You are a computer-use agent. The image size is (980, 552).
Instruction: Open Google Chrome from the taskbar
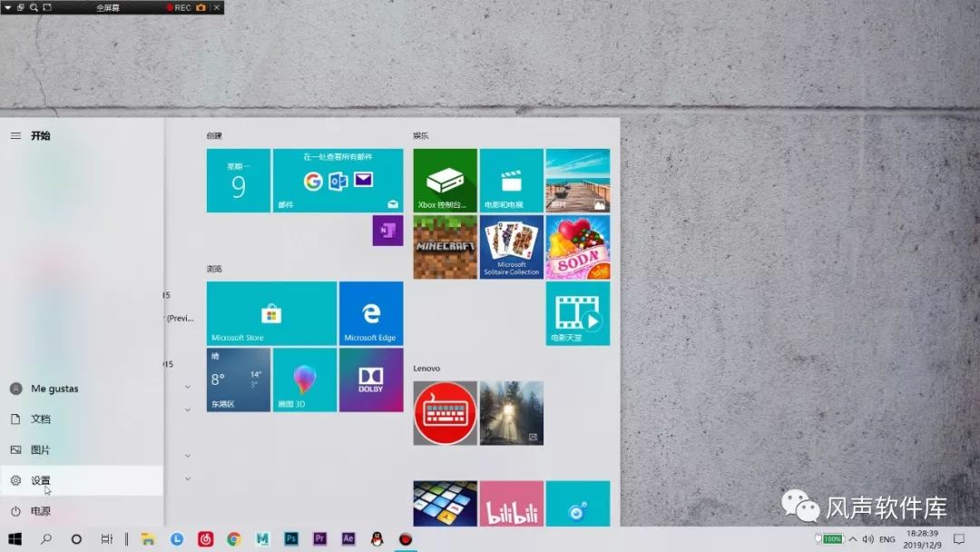(x=231, y=540)
